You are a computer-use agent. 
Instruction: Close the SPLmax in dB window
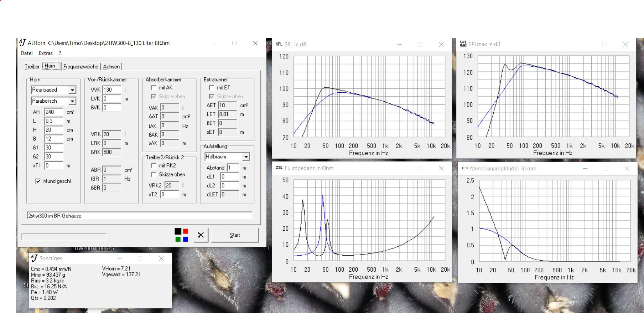625,44
